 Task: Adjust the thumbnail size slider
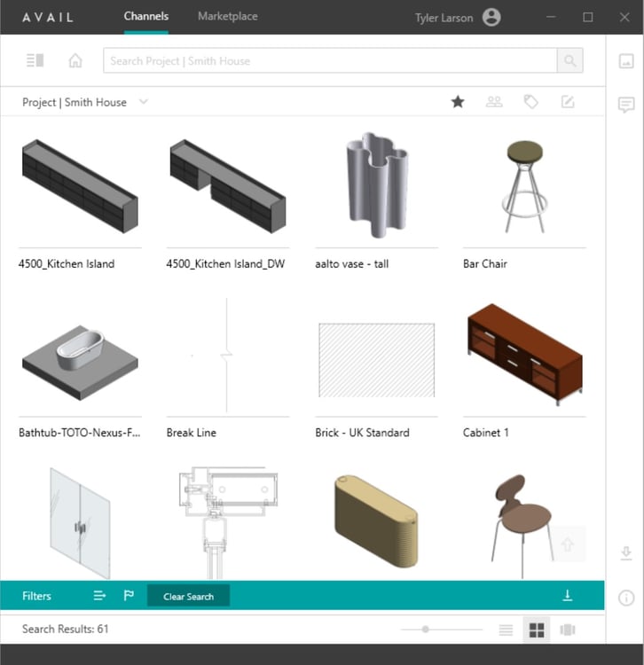pyautogui.click(x=426, y=630)
